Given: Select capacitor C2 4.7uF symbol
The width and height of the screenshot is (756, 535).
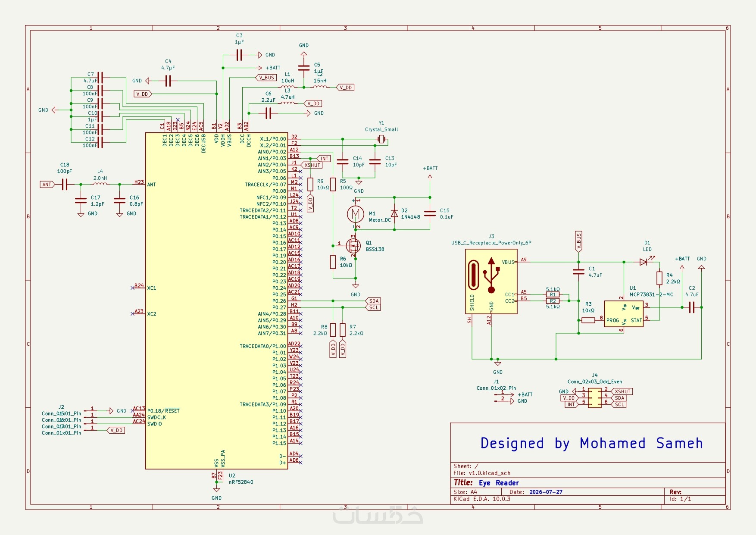Looking at the screenshot, I should coord(692,307).
